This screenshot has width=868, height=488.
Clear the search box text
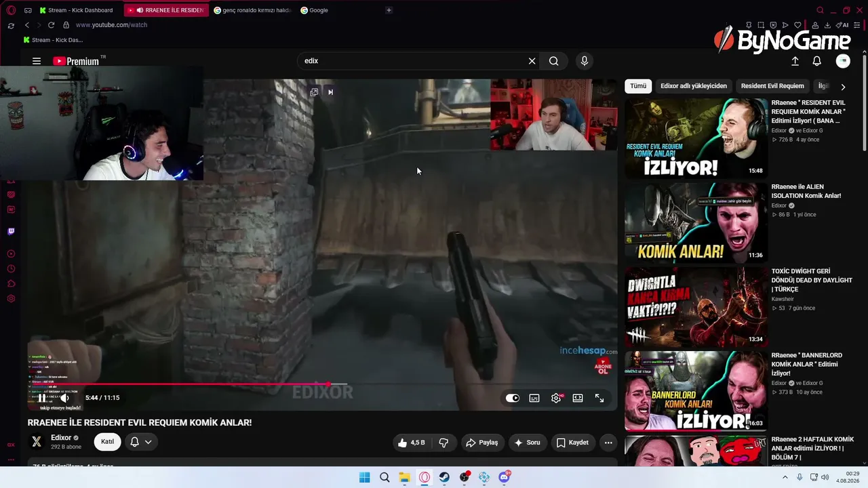(532, 61)
